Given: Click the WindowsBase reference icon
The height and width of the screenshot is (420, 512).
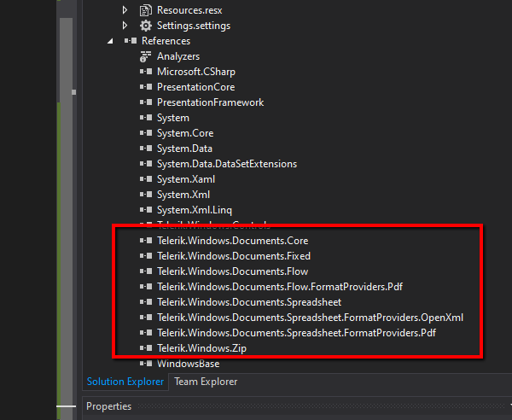Looking at the screenshot, I should coord(145,364).
